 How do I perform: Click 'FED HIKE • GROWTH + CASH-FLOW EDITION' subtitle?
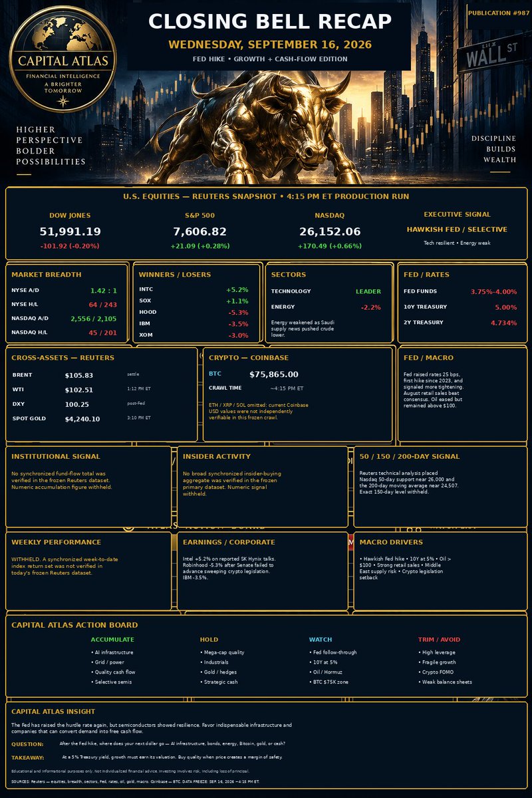(270, 59)
